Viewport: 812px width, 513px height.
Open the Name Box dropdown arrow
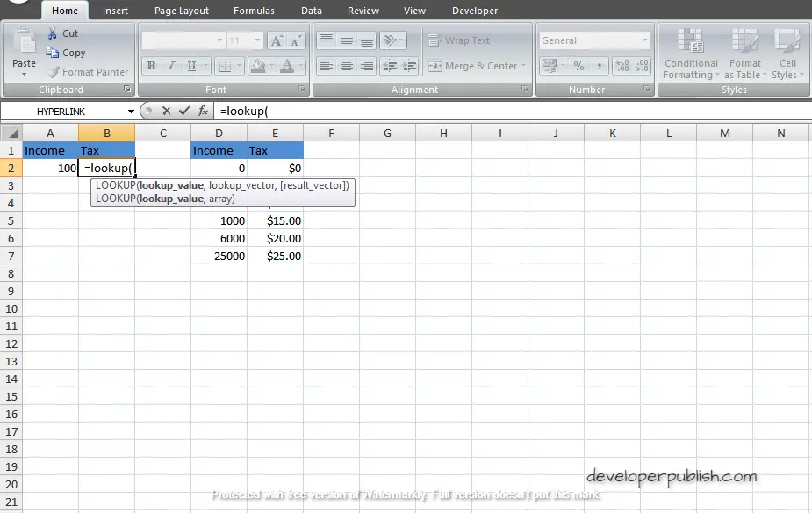pyautogui.click(x=131, y=112)
